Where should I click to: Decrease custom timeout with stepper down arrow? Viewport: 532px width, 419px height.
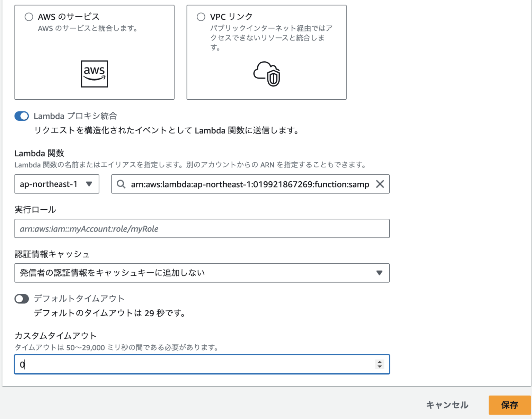380,366
